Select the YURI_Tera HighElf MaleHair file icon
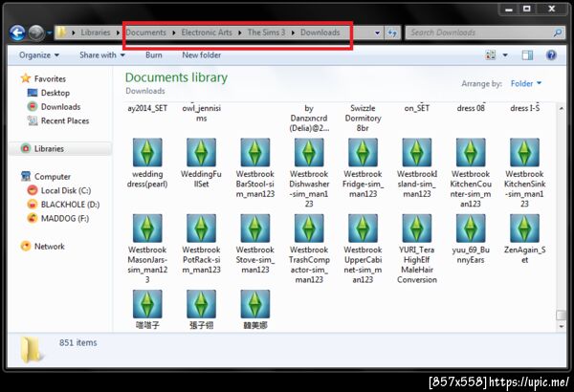 click(416, 229)
